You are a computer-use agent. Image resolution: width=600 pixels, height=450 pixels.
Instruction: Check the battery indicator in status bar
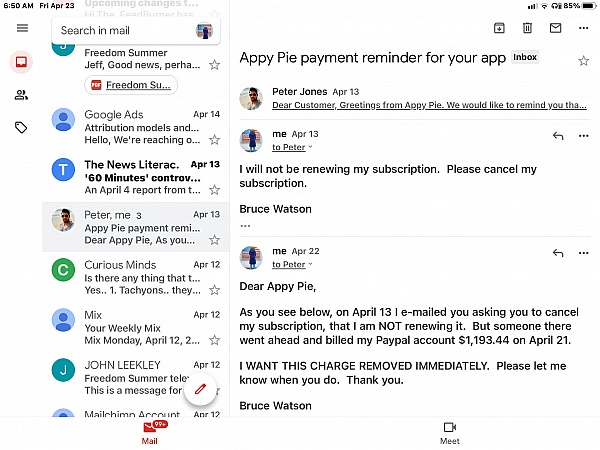589,6
